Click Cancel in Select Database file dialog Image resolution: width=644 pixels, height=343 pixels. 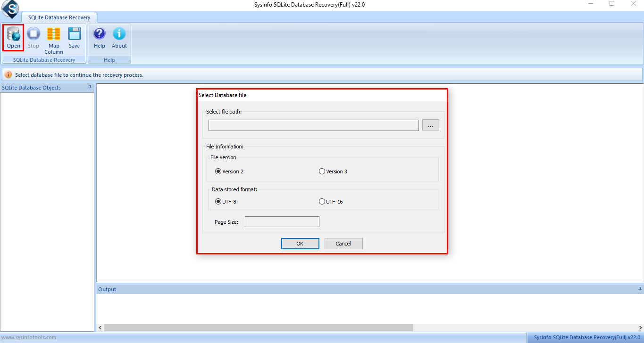pos(343,244)
